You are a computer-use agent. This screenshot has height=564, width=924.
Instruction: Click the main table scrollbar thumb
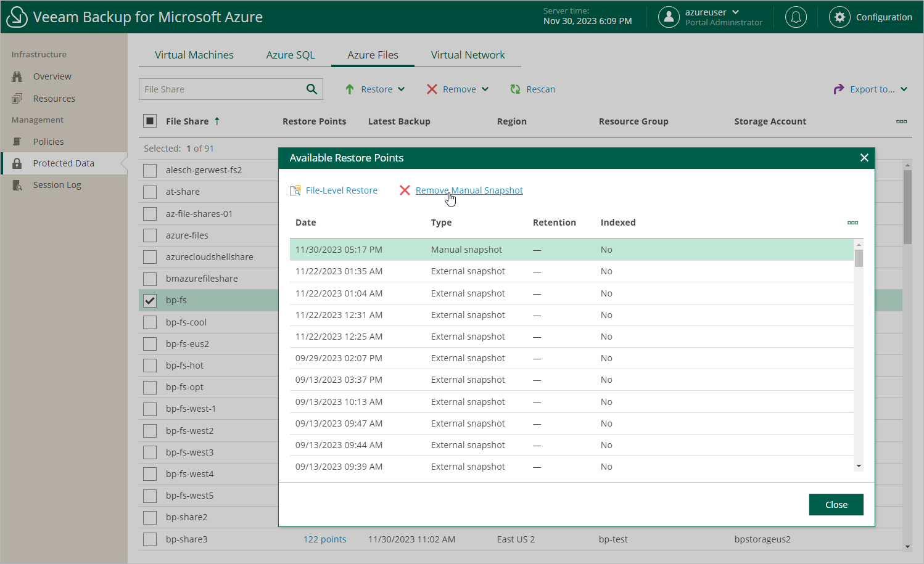(907, 207)
